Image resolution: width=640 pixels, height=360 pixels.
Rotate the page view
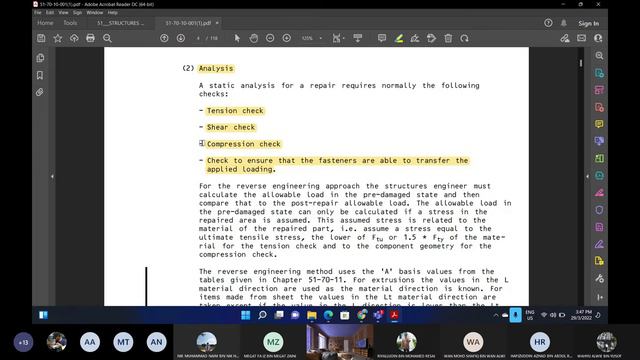click(x=464, y=38)
